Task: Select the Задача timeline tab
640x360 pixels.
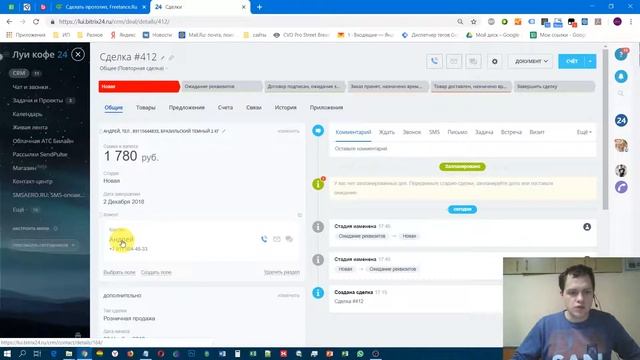Action: tap(484, 132)
